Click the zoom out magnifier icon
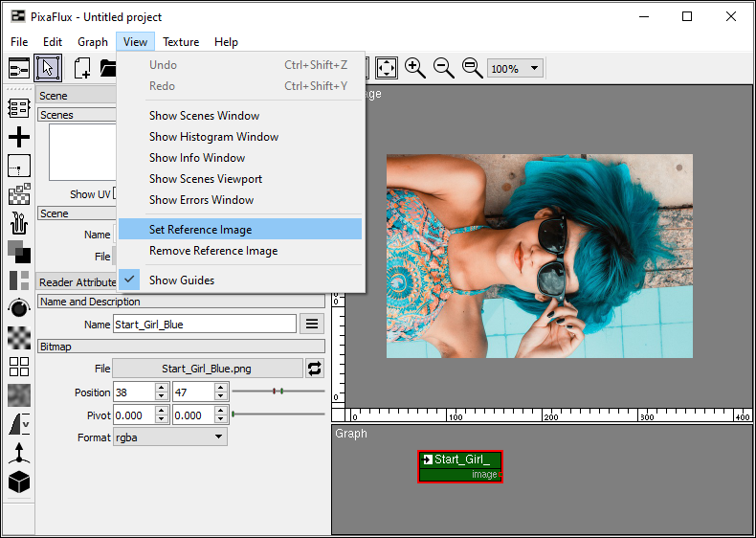The height and width of the screenshot is (538, 756). [x=443, y=68]
